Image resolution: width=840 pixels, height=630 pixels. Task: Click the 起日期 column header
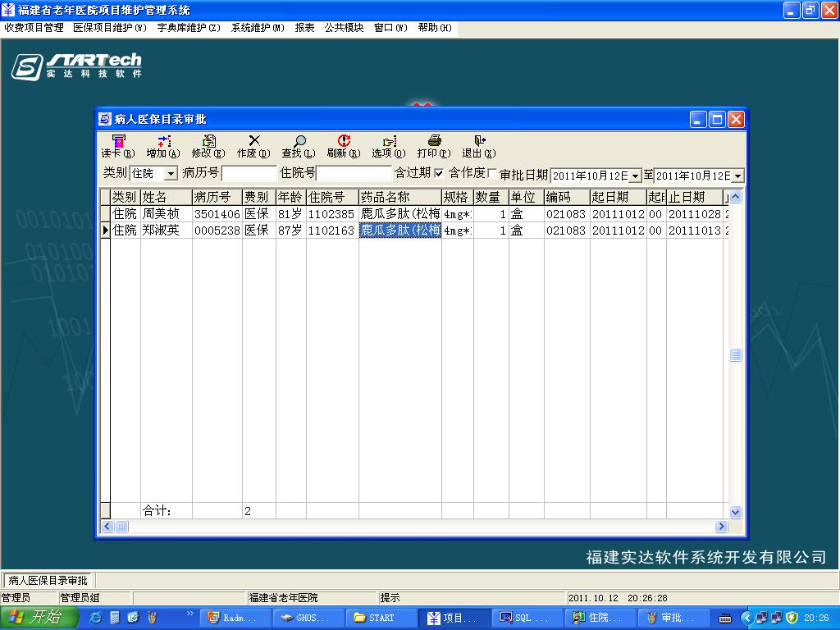[x=619, y=197]
